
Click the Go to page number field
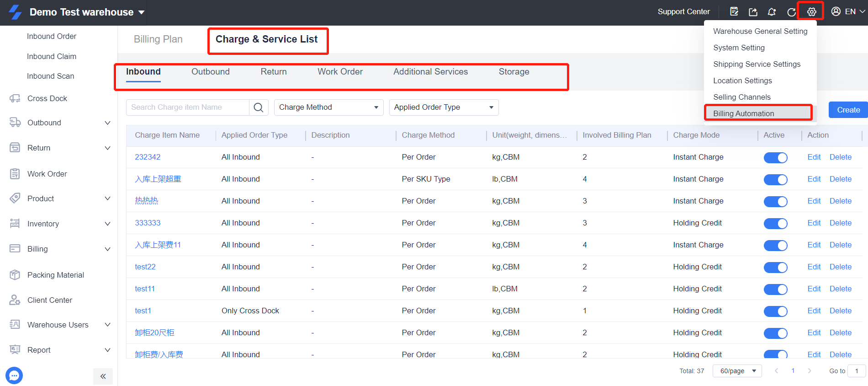click(857, 371)
